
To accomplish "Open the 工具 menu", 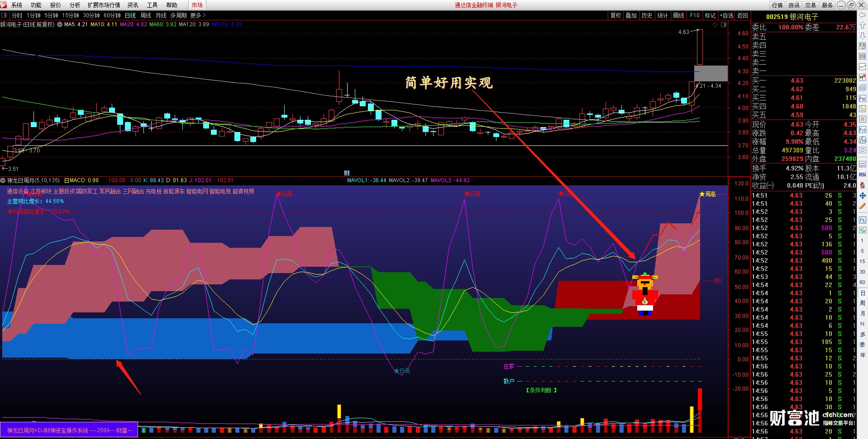I will click(152, 5).
